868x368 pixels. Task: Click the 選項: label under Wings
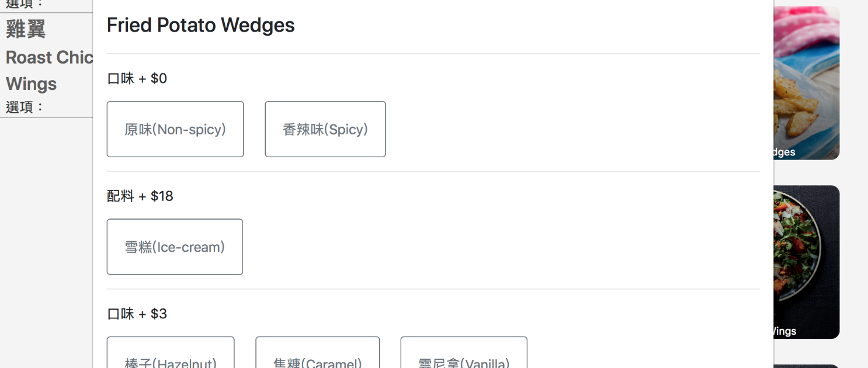tap(25, 107)
